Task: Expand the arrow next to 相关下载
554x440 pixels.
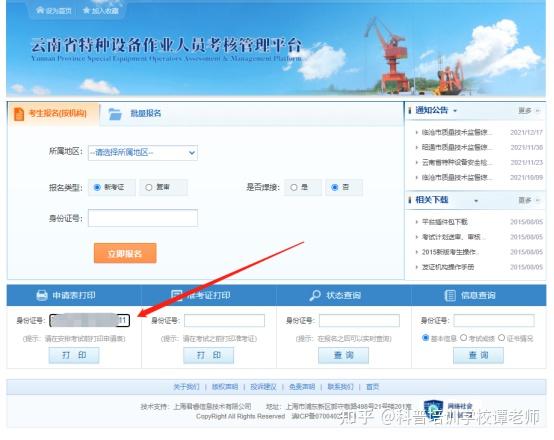Action: point(476,201)
